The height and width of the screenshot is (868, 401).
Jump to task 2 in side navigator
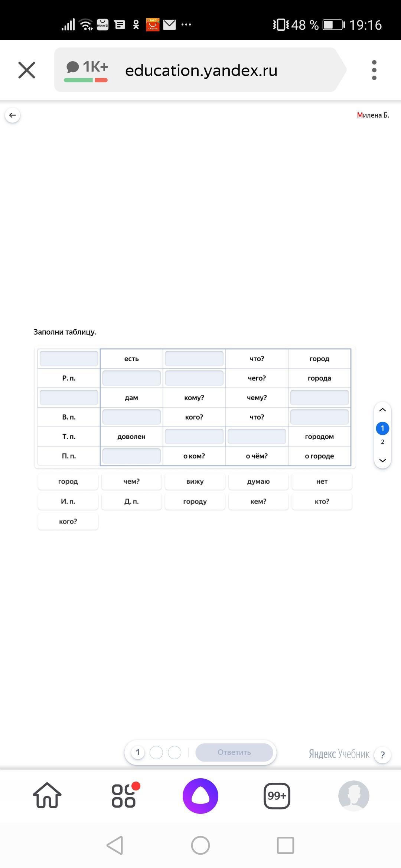(382, 442)
